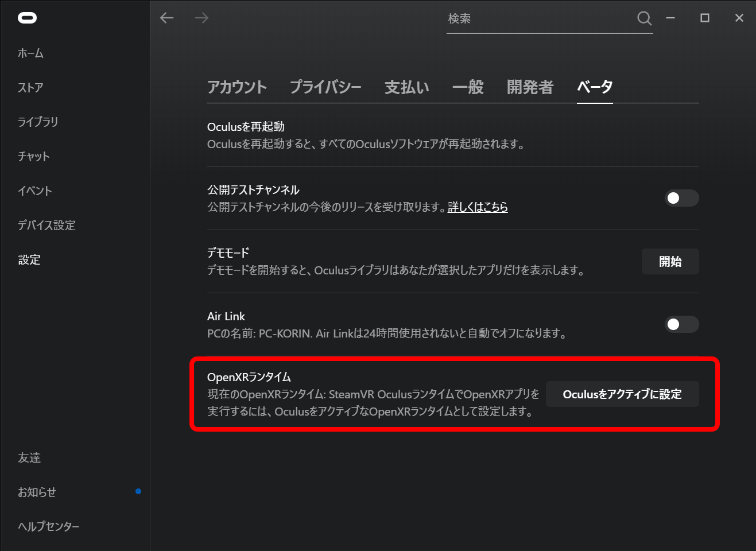Image resolution: width=756 pixels, height=551 pixels.
Task: Toggle the 公開テストチャンネル switch
Action: tap(681, 198)
